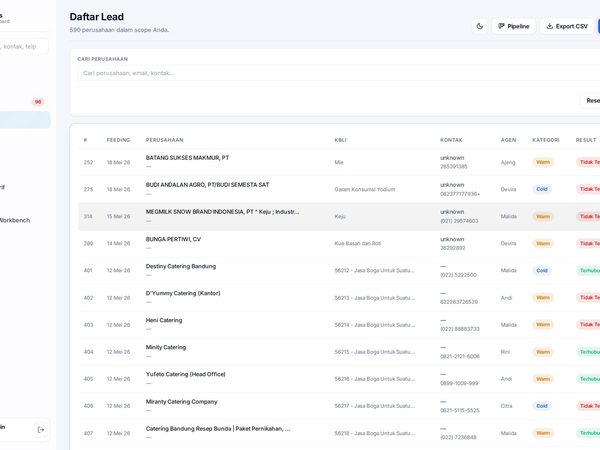Screen dimensions: 600x450
Task: Click KBLI value Kue Basah dan Roti
Action: [357, 243]
